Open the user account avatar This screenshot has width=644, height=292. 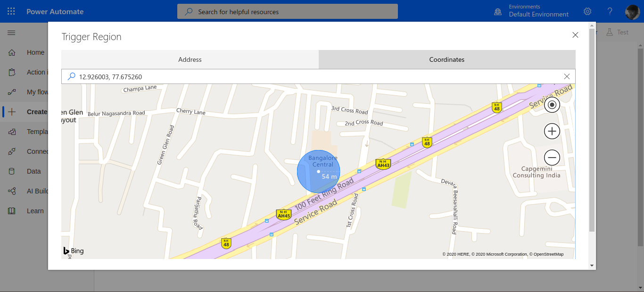632,11
